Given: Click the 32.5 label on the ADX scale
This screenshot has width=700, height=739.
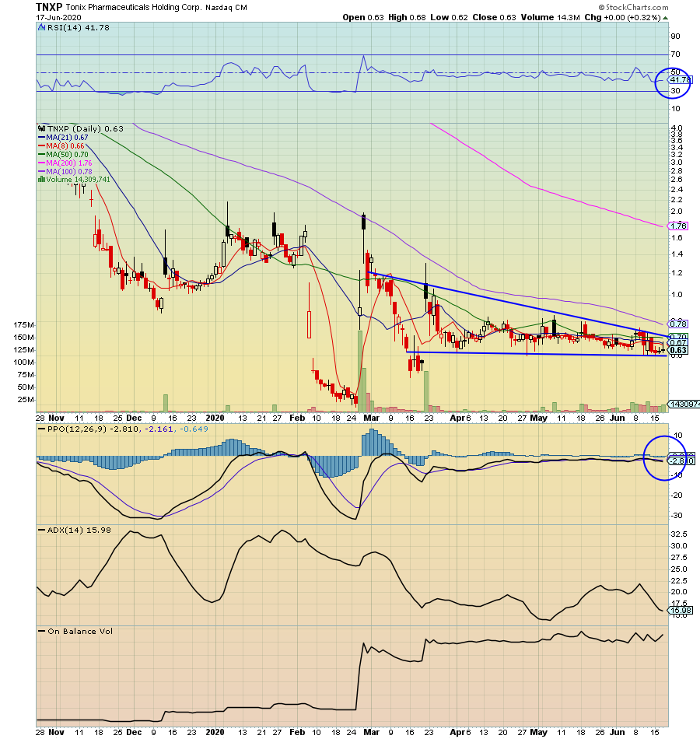Looking at the screenshot, I should tap(679, 534).
